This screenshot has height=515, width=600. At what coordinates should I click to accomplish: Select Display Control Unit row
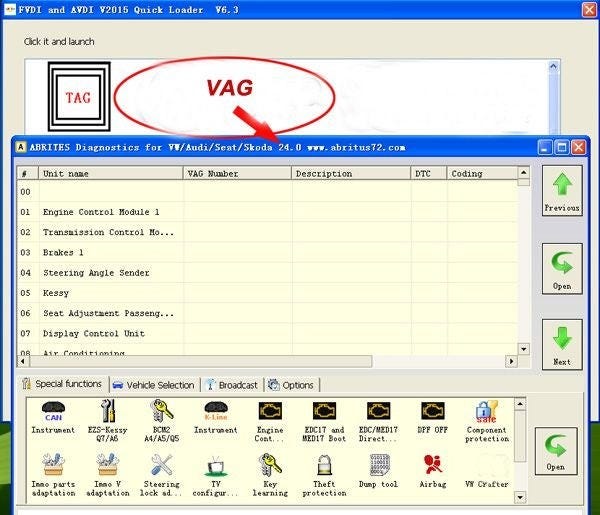[x=267, y=334]
